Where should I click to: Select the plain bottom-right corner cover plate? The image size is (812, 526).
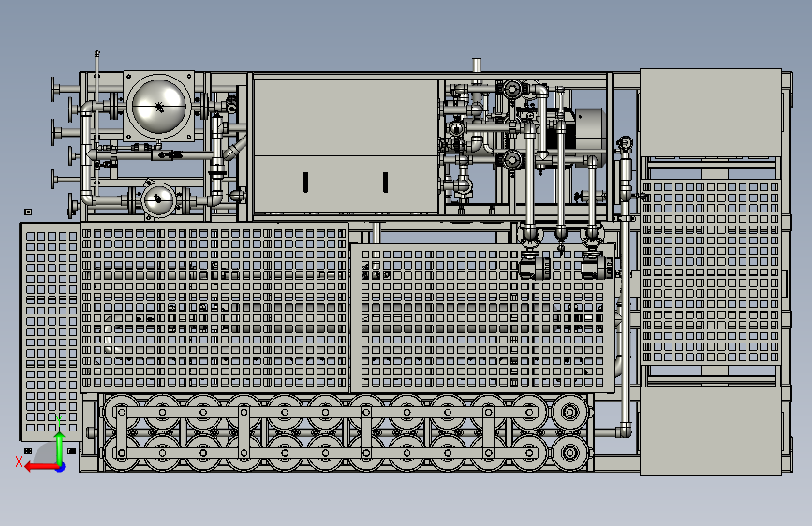coord(711,431)
